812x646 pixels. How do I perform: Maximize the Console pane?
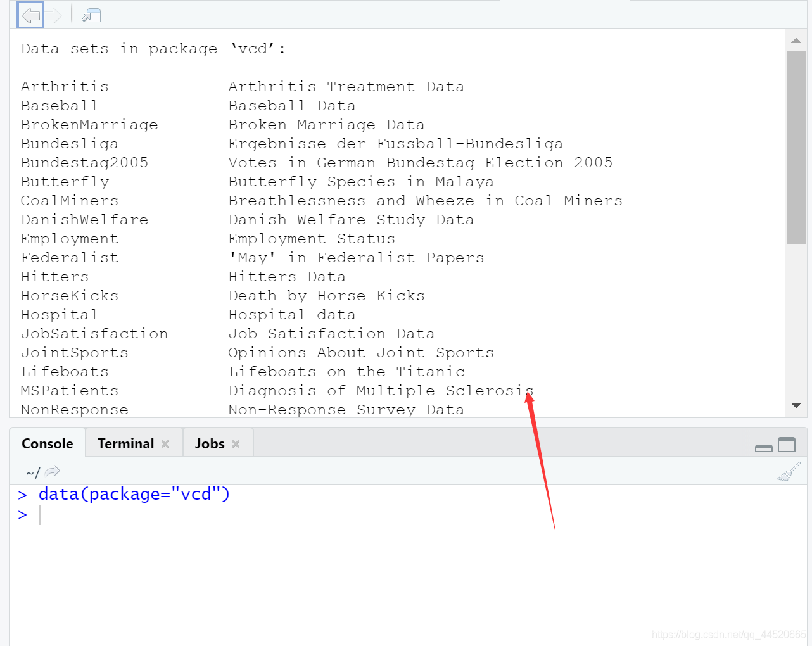coord(787,445)
